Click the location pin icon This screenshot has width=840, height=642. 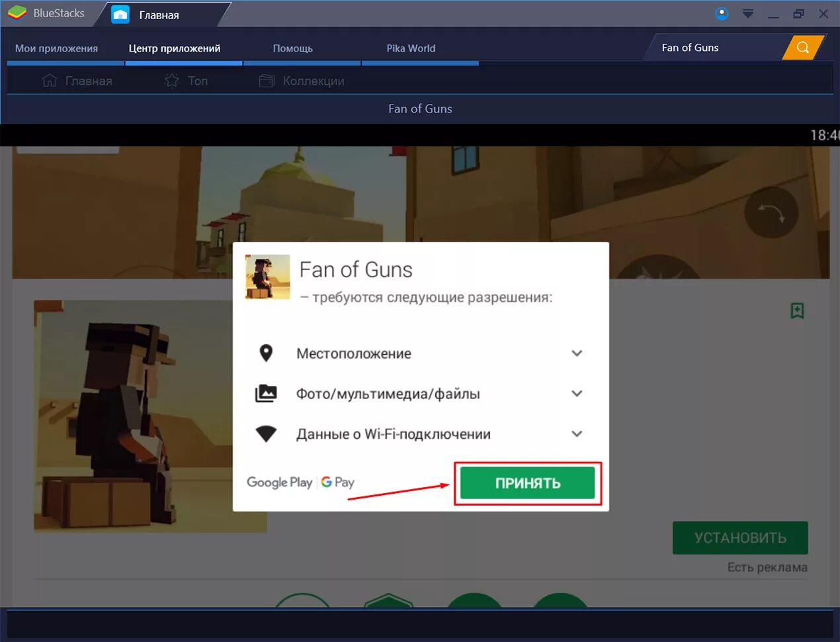click(266, 353)
